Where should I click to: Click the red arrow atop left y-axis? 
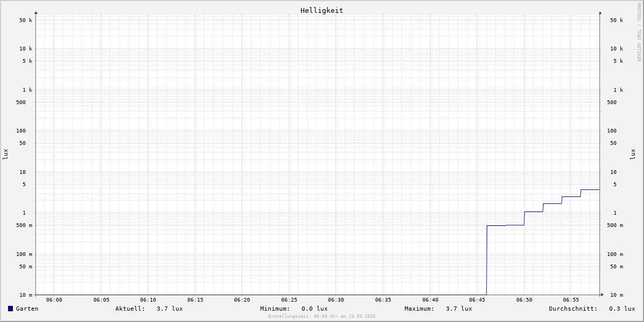click(36, 12)
